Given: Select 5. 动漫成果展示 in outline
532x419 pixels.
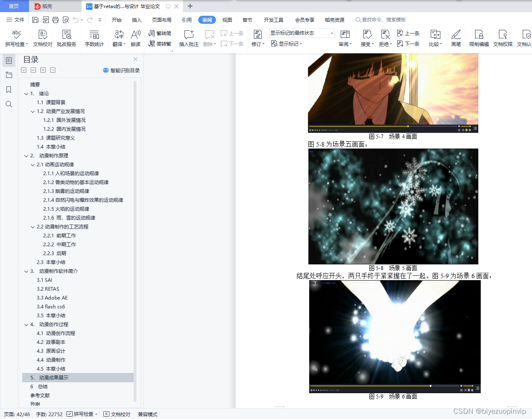Looking at the screenshot, I should 77,378.
